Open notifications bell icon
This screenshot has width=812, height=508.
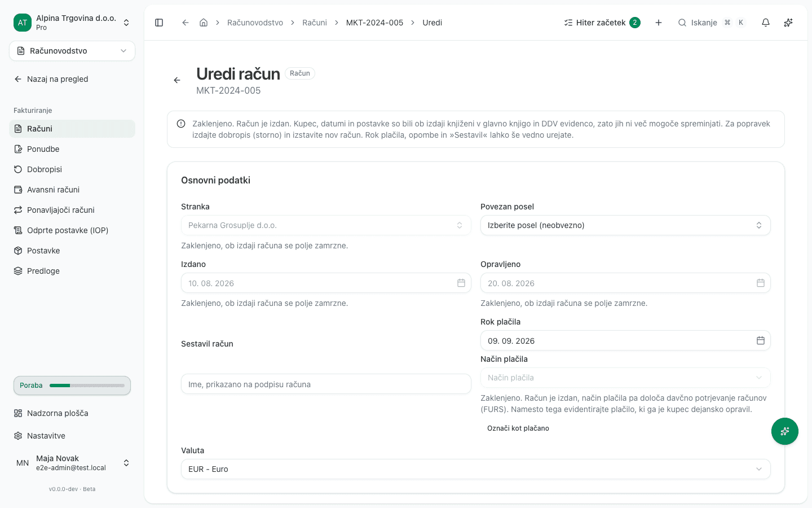[766, 23]
